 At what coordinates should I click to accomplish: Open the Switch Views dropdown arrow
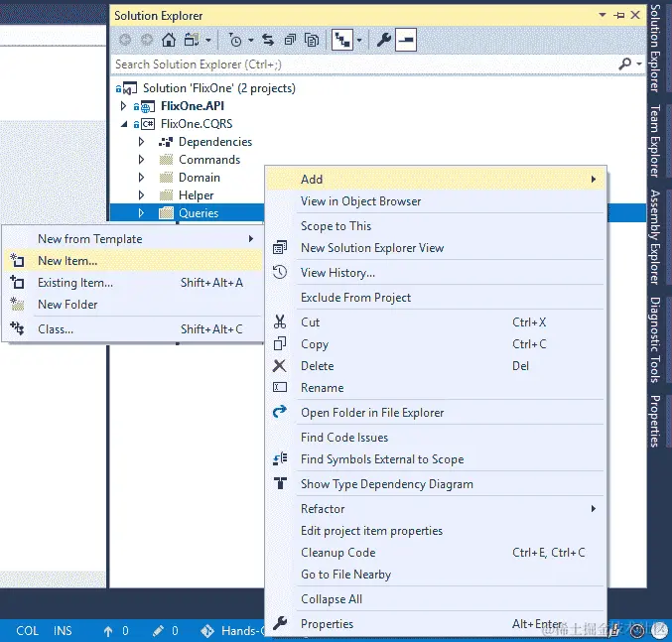[x=208, y=41]
